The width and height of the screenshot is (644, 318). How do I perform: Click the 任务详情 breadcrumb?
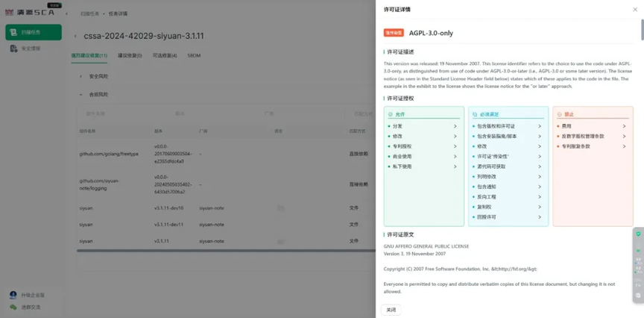pyautogui.click(x=118, y=13)
